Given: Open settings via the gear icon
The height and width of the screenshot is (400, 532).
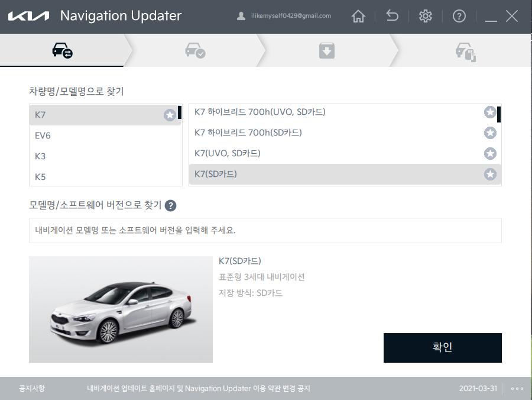Looking at the screenshot, I should (x=425, y=17).
